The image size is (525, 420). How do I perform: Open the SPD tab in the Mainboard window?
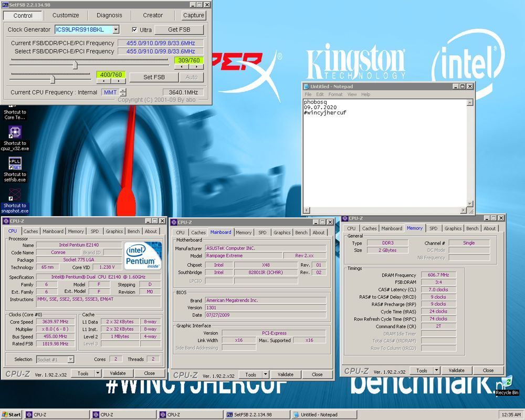pyautogui.click(x=262, y=233)
